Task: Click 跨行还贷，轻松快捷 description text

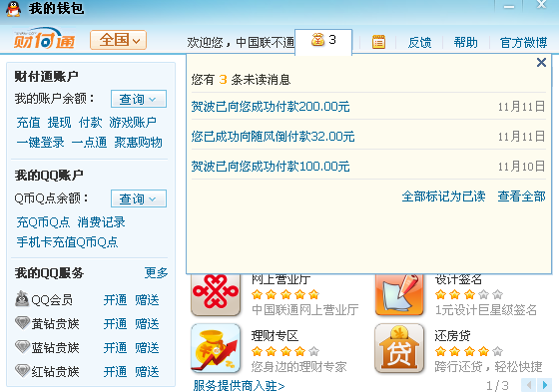Action: tap(488, 366)
